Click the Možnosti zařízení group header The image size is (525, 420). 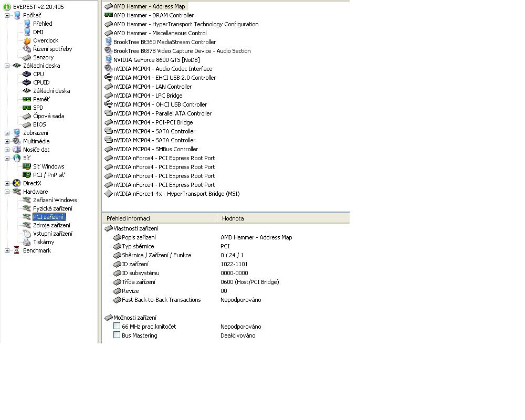(x=130, y=318)
